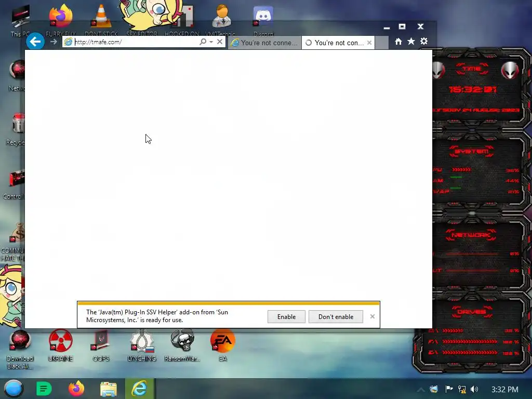Screen dimensions: 532x399
Task: Open the network tray icon
Action: tap(462, 389)
